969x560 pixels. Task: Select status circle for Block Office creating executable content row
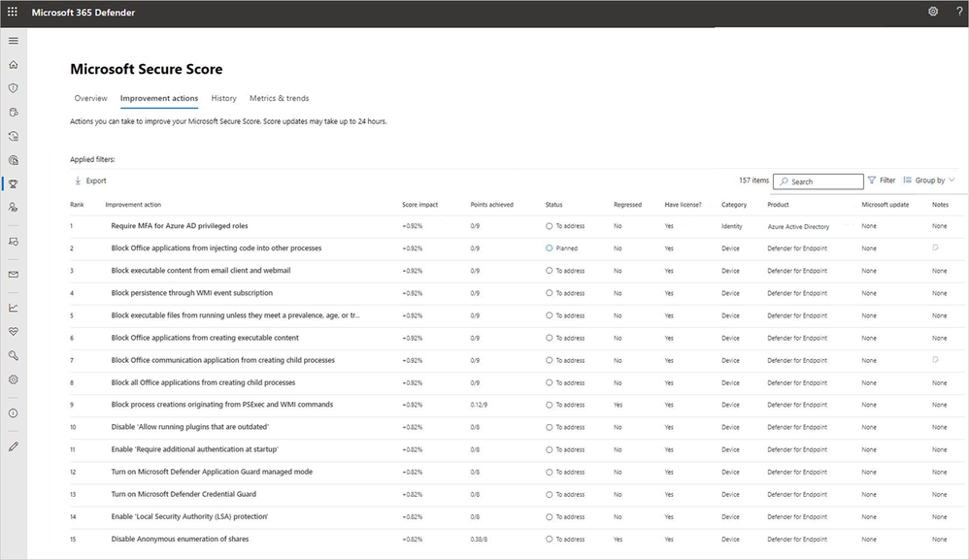coord(549,338)
